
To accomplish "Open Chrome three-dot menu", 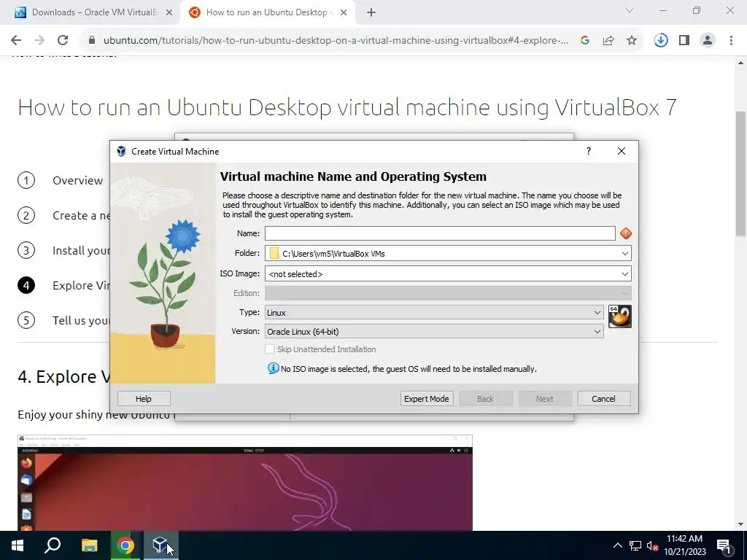I will click(731, 41).
